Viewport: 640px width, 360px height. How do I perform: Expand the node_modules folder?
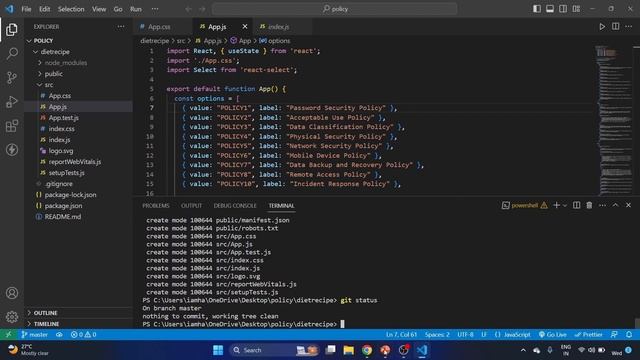[x=40, y=63]
